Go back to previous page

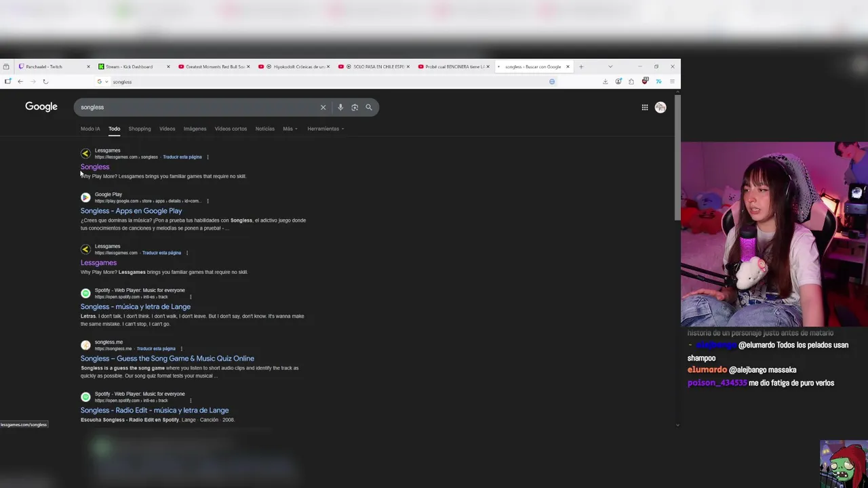coord(20,81)
